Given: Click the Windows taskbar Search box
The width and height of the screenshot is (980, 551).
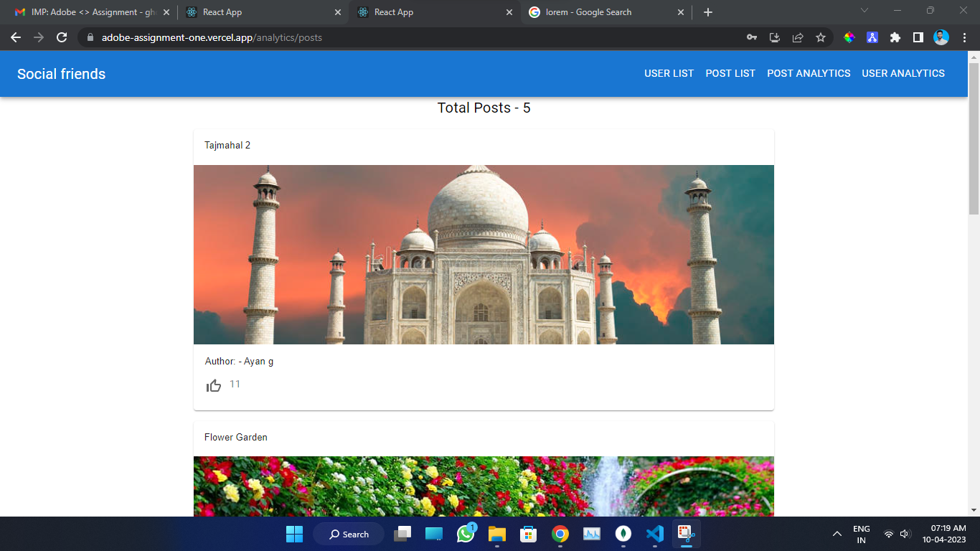Looking at the screenshot, I should pyautogui.click(x=349, y=534).
